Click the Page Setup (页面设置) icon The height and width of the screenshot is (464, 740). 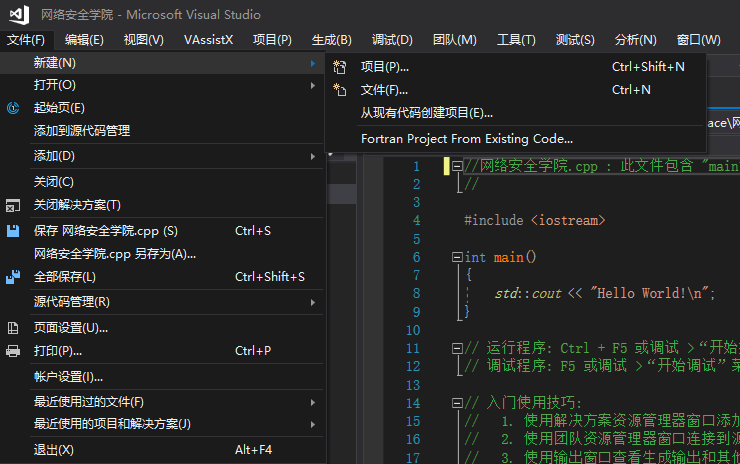[x=13, y=328]
